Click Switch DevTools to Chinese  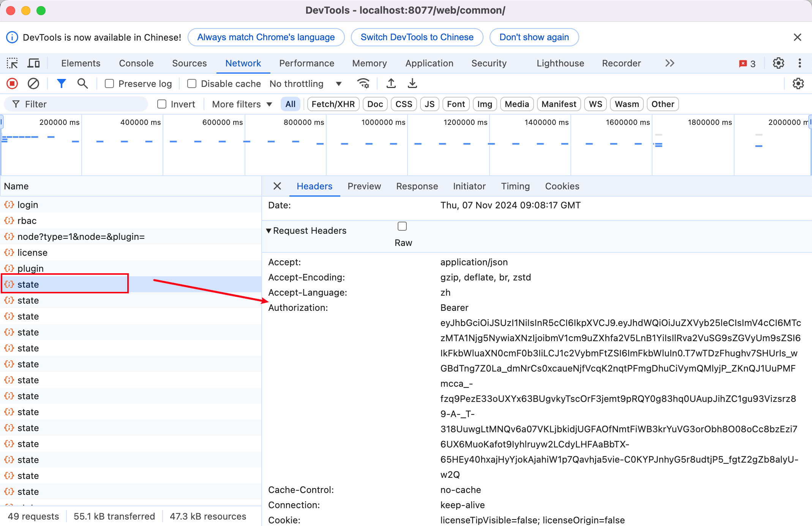(417, 37)
